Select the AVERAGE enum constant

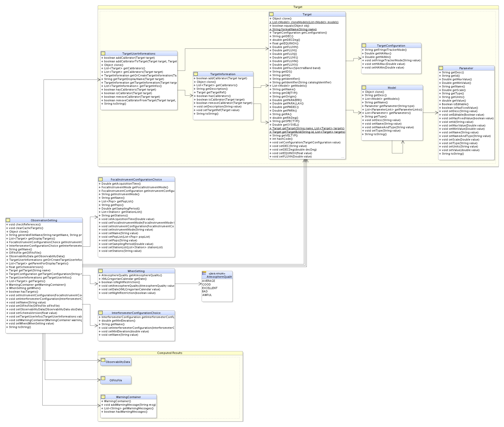209,281
